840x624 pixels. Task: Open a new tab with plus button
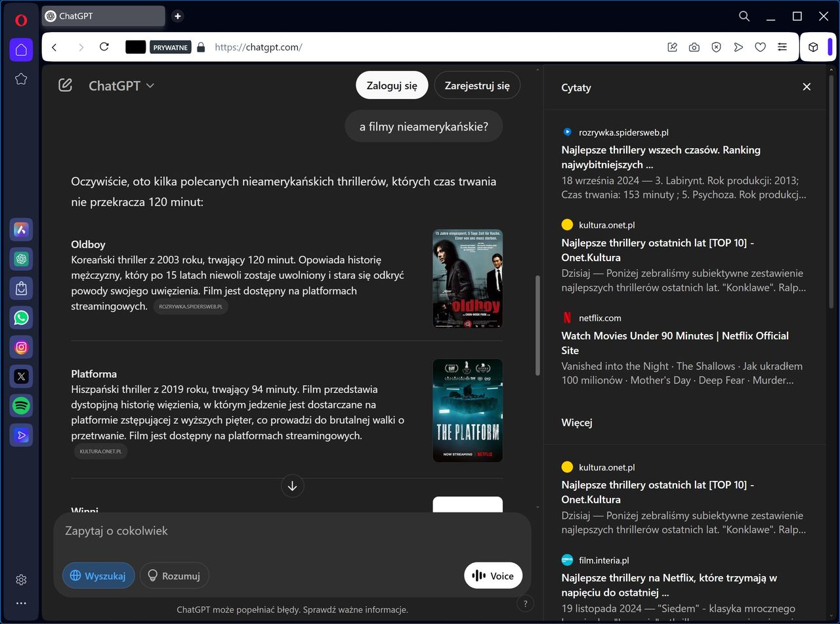178,16
